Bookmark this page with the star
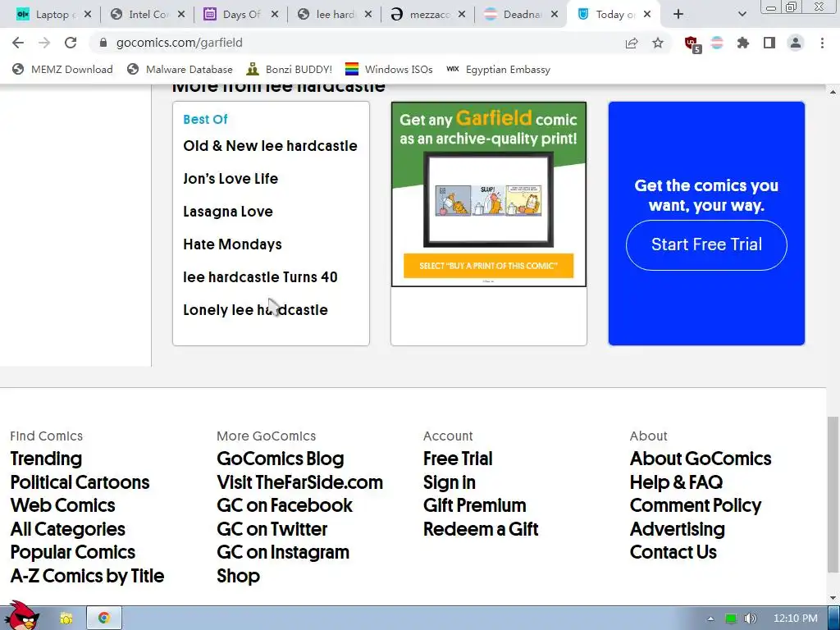 [658, 43]
